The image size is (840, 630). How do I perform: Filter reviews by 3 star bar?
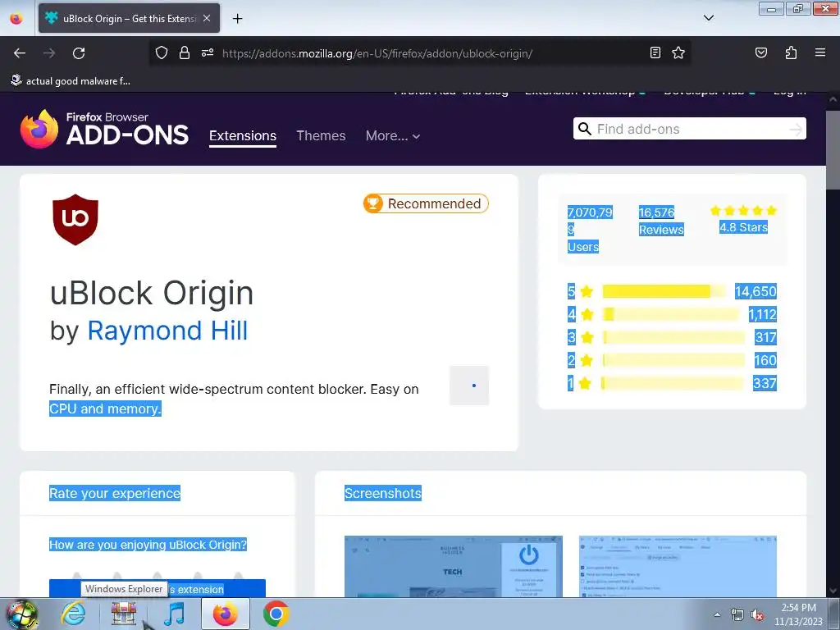click(x=674, y=337)
